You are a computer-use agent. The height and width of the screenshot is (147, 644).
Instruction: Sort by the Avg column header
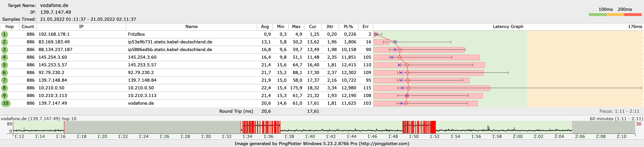click(265, 26)
